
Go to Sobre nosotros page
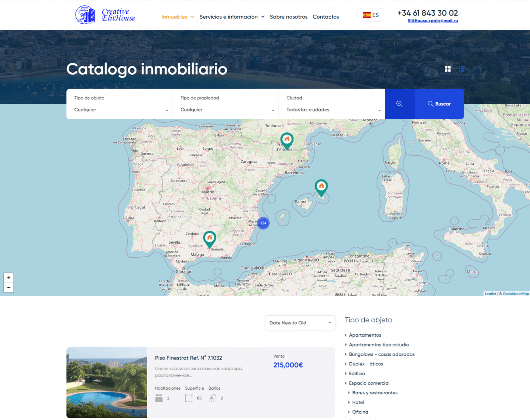(289, 17)
